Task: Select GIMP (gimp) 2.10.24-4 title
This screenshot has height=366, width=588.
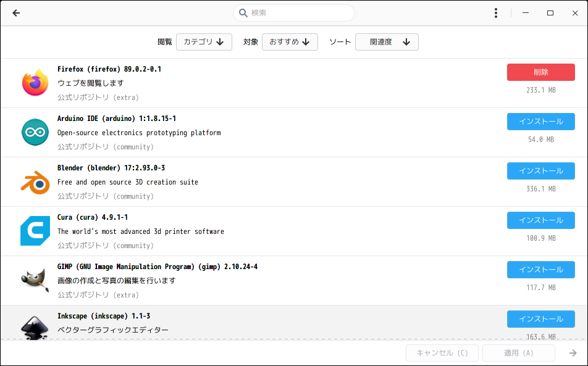Action: [157, 267]
